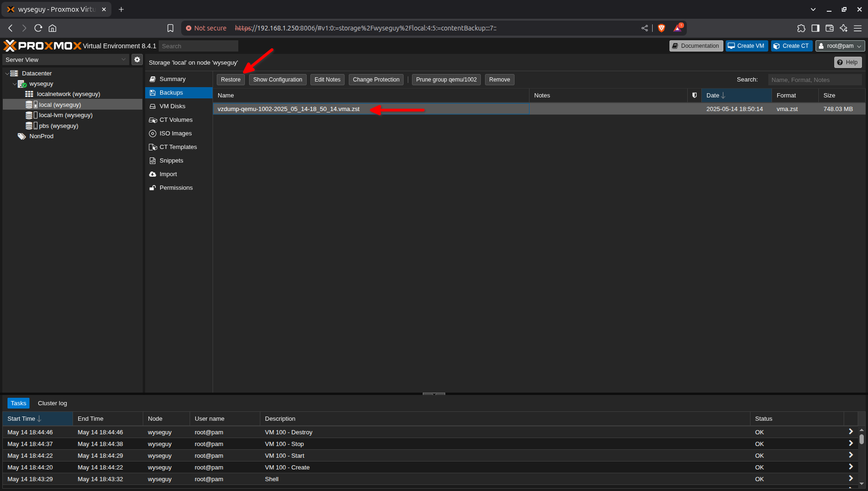Click the NonProd tag icon

point(22,136)
